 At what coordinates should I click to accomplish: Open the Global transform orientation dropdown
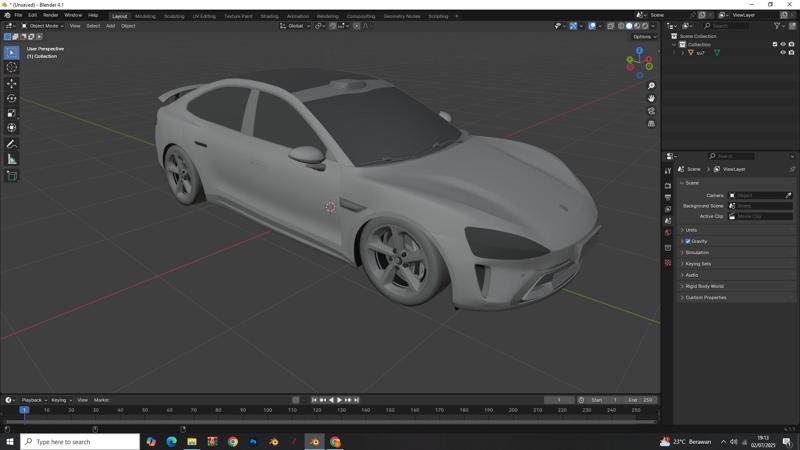pyautogui.click(x=295, y=26)
